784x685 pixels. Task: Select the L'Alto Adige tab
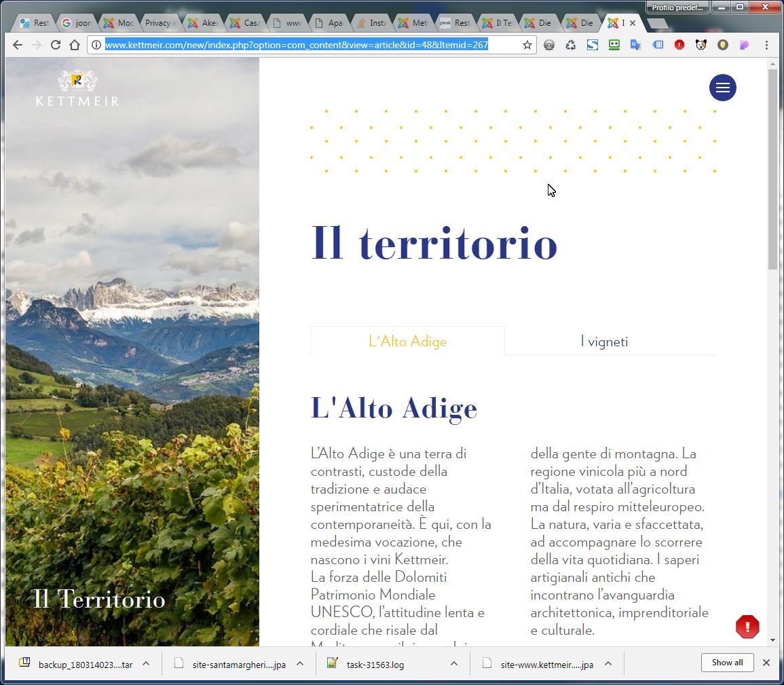pos(407,341)
